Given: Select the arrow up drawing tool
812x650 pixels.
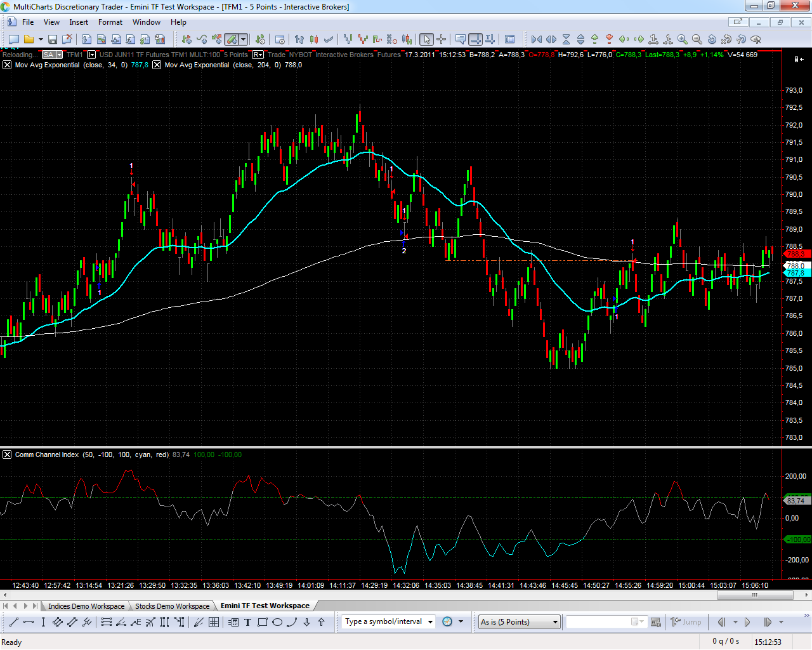Looking at the screenshot, I should point(321,622).
